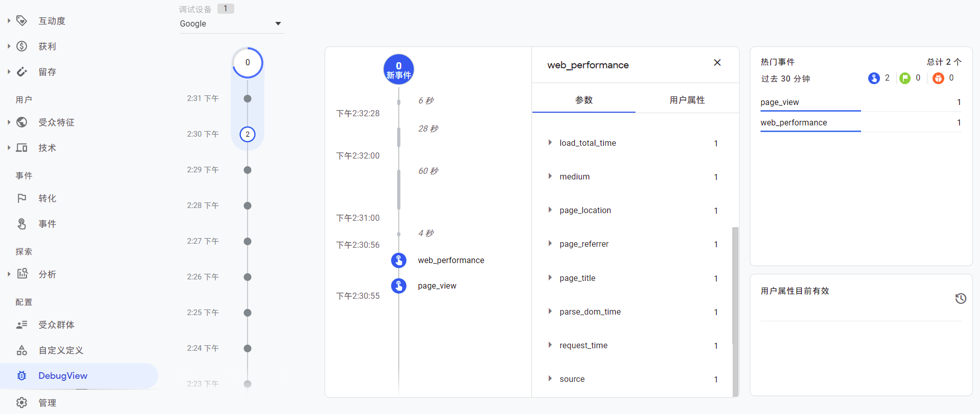
Task: Click the green conversion flag icon in 热门事件
Action: click(x=905, y=78)
